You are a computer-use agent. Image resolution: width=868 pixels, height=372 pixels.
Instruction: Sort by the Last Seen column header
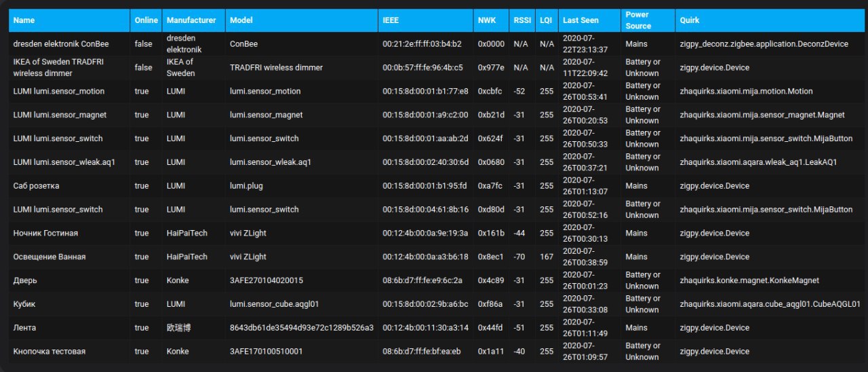[x=589, y=20]
